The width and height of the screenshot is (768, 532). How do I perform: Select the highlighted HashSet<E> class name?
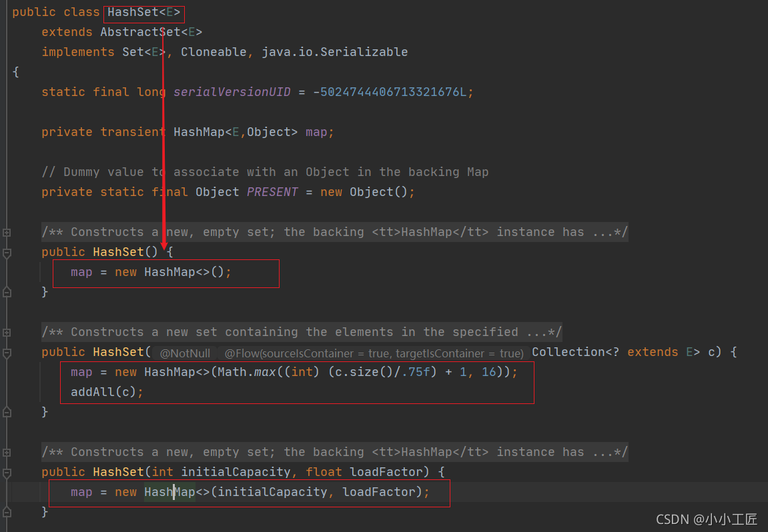142,11
